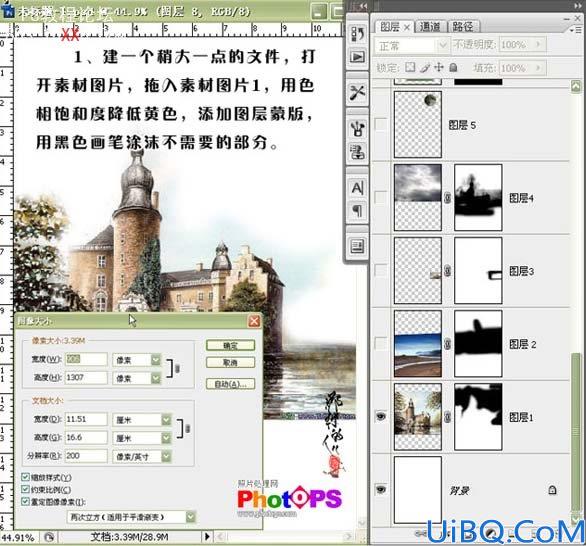Click mask link icon on 图层 2
This screenshot has width=586, height=546.
447,344
